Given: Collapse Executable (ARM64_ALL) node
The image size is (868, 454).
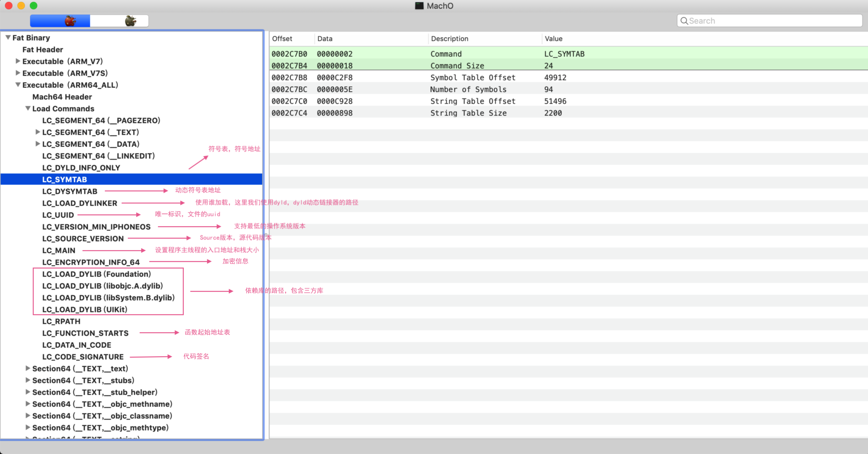Looking at the screenshot, I should click(x=18, y=85).
